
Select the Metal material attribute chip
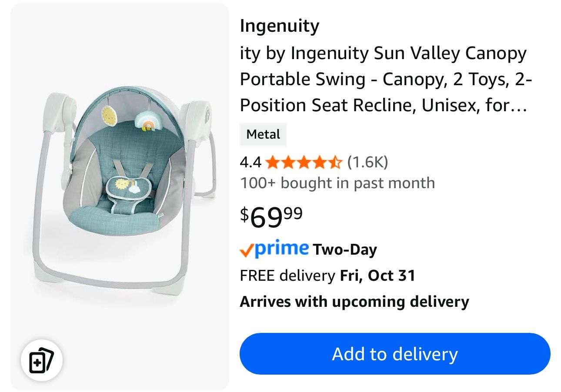coord(263,134)
